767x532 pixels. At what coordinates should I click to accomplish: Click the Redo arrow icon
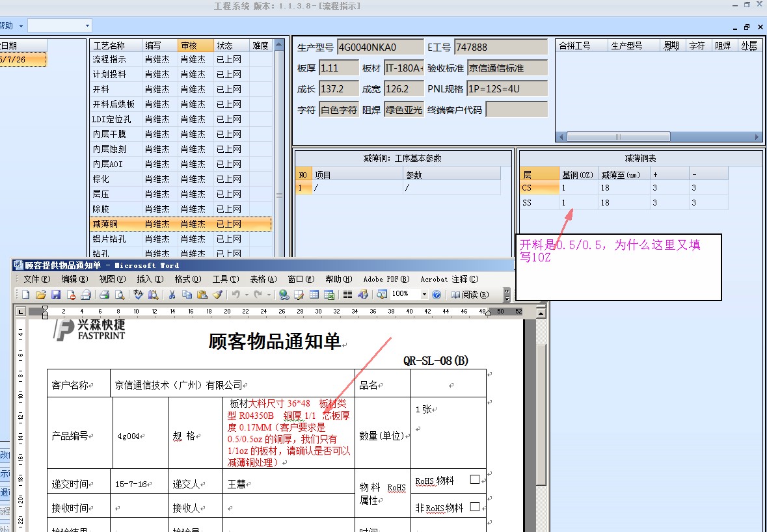pos(258,295)
